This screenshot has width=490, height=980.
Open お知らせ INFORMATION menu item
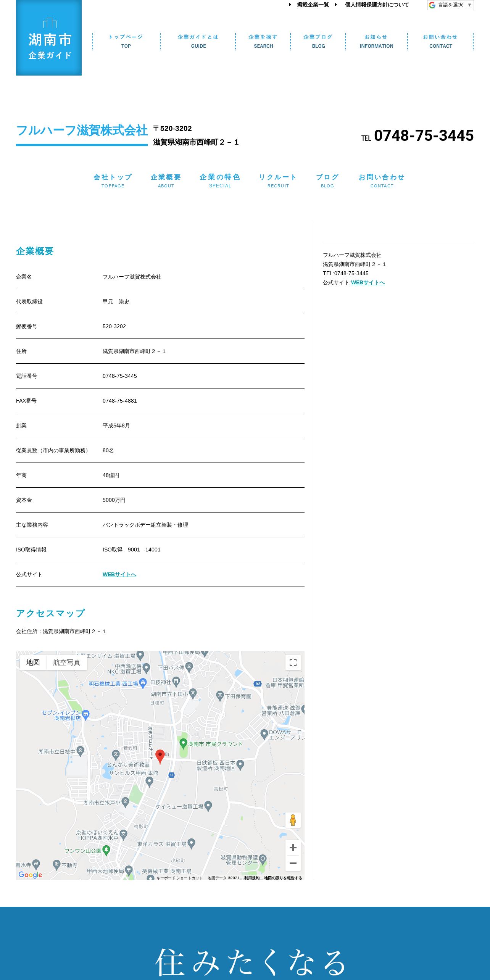coord(376,41)
